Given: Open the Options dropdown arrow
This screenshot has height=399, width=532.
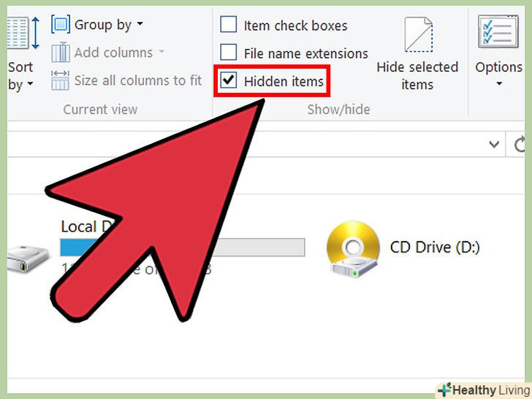Looking at the screenshot, I should tap(499, 83).
